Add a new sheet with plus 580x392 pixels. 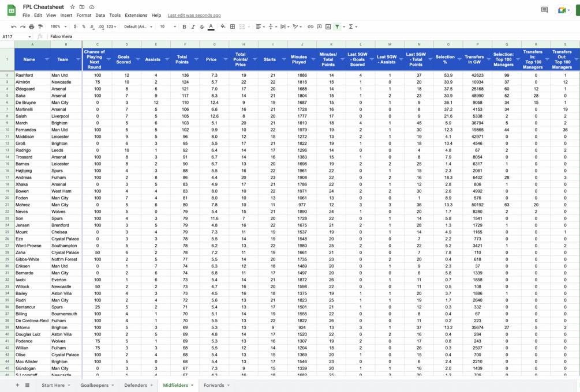point(17,385)
